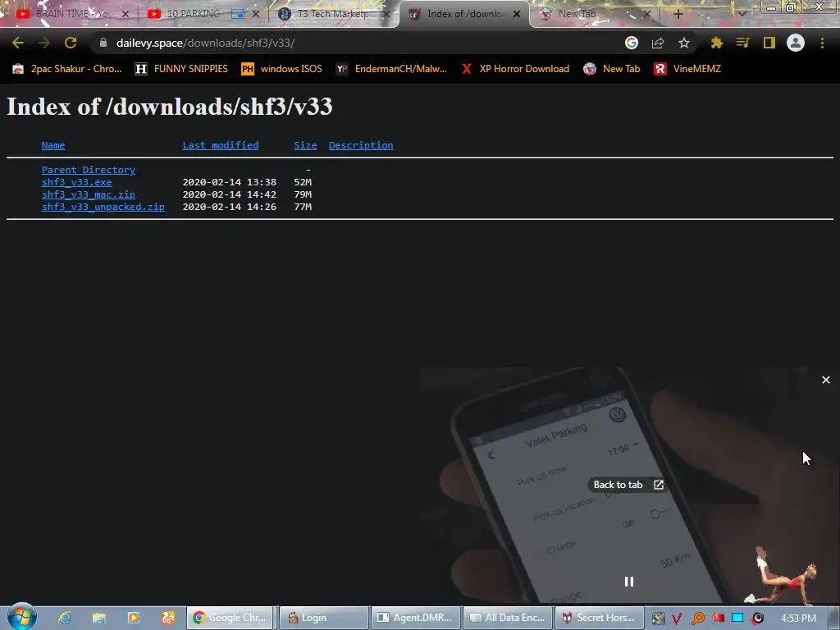Switch to the Login taskbar window
Screen dimensions: 840x630
(323, 618)
